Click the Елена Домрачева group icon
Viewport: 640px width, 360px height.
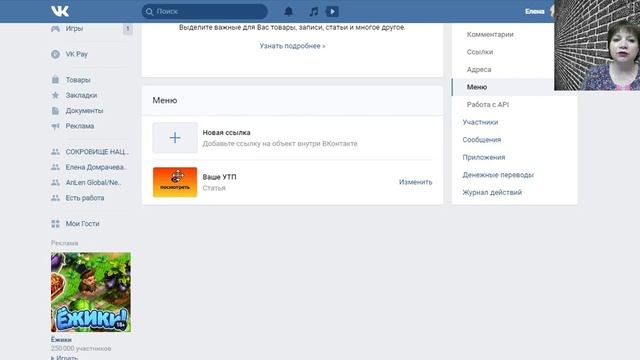click(56, 167)
